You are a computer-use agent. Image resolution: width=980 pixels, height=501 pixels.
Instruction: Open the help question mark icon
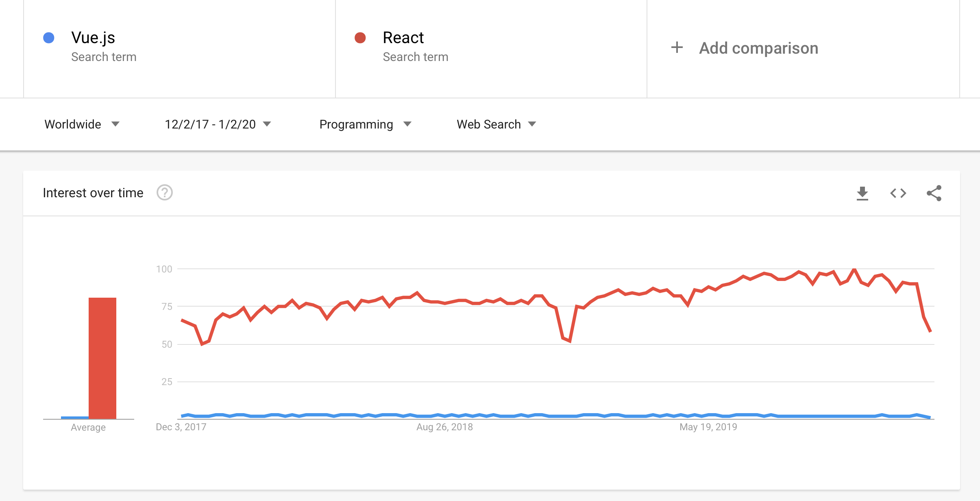(x=165, y=193)
